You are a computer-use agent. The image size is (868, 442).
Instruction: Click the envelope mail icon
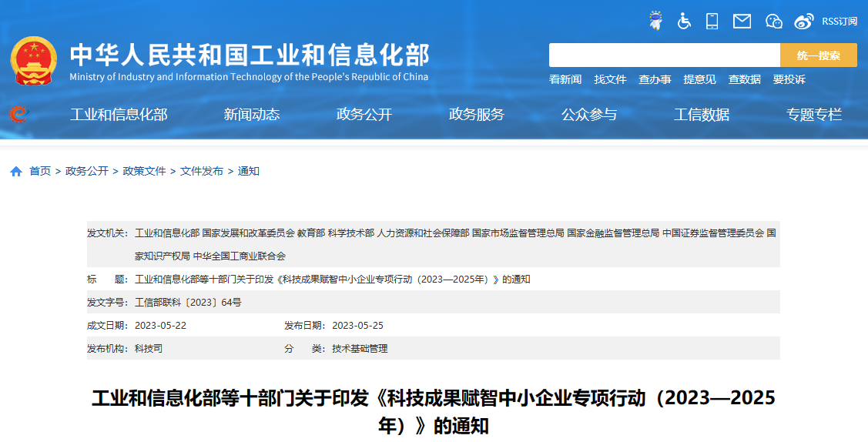[x=742, y=21]
